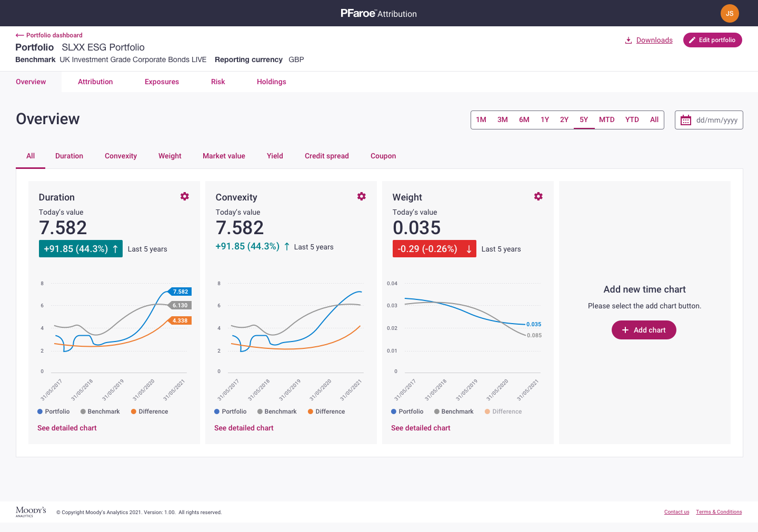Click the 0.035 Weight today's value

pos(416,228)
